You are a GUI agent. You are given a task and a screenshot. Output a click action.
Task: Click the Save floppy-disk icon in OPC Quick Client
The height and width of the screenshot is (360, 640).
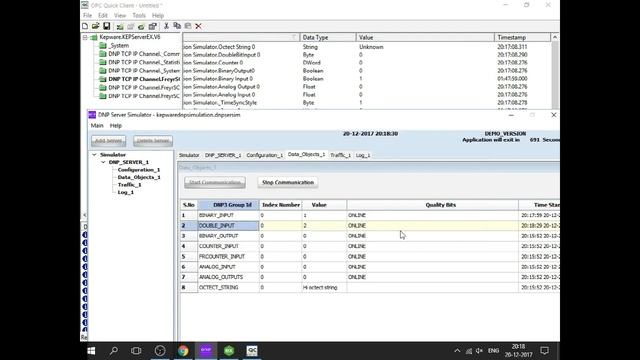point(107,26)
